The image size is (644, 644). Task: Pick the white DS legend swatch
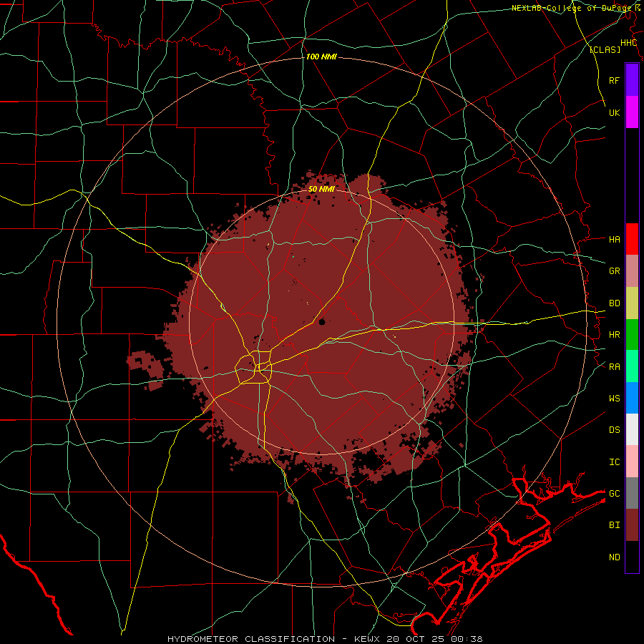pos(632,429)
